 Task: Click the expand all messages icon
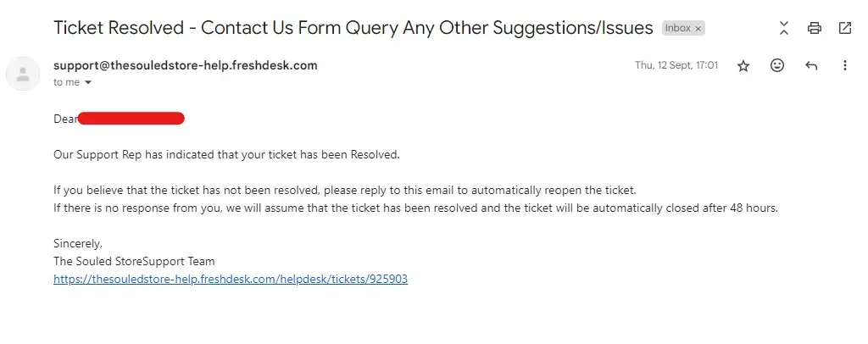click(784, 28)
